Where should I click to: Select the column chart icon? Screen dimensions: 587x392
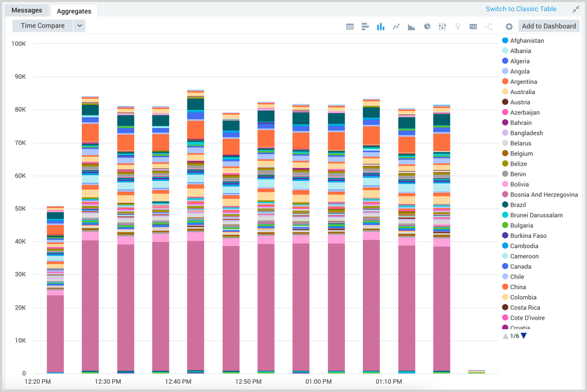click(380, 27)
